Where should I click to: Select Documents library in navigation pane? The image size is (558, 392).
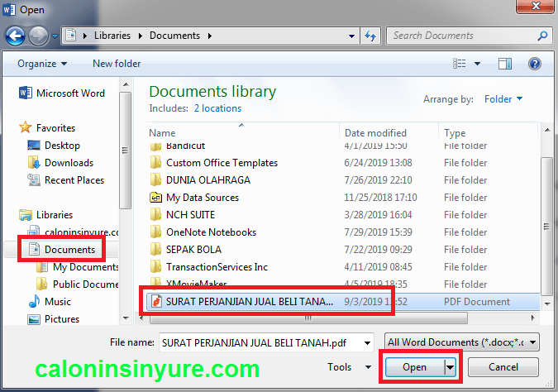pyautogui.click(x=61, y=250)
